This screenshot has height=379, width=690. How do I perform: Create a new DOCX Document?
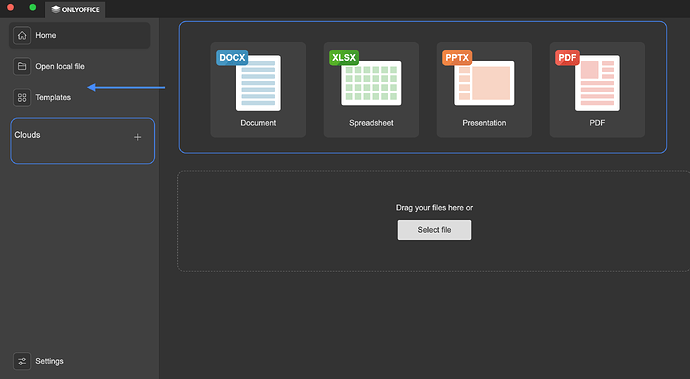tap(258, 90)
